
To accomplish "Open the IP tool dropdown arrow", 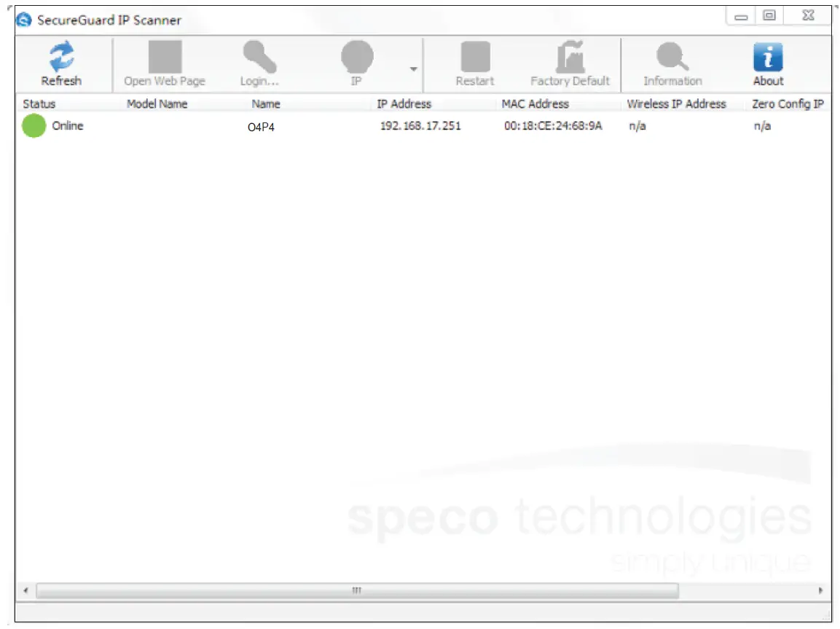I will [412, 67].
